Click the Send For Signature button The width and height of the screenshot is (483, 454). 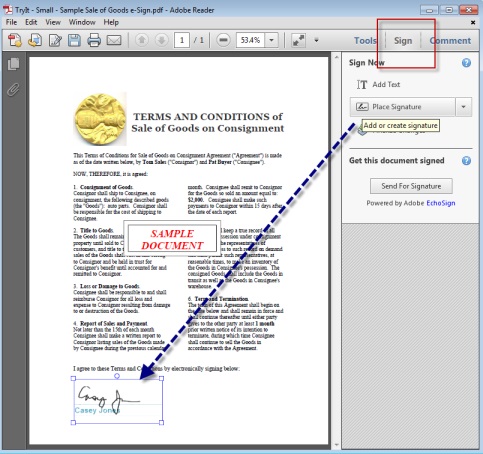[x=411, y=186]
